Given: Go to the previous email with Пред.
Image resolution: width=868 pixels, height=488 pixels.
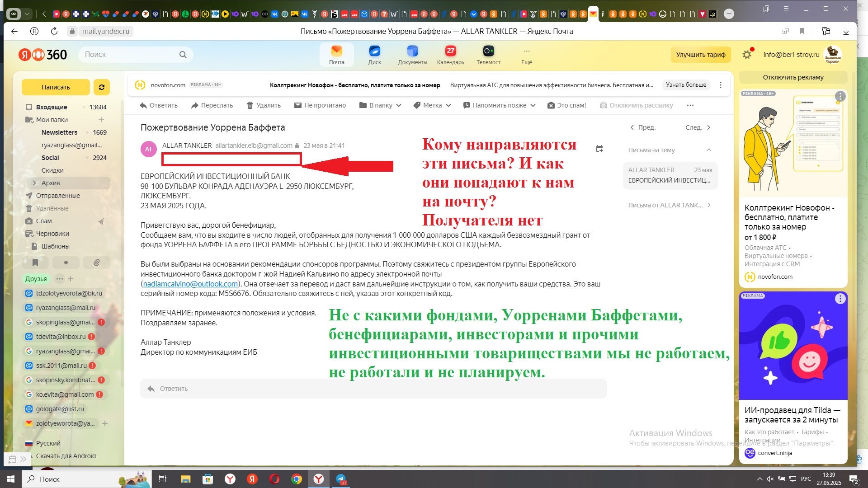Looking at the screenshot, I should [x=643, y=127].
